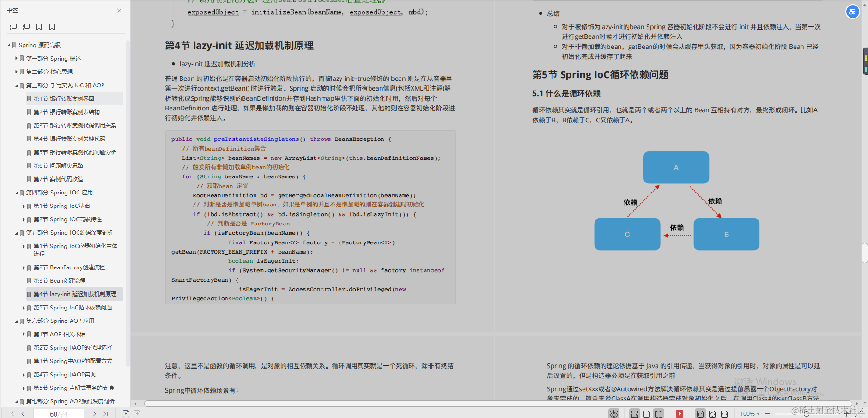Open the 100% zoom level dropdown
Viewport: 868px width, 418px height.
pos(749,414)
